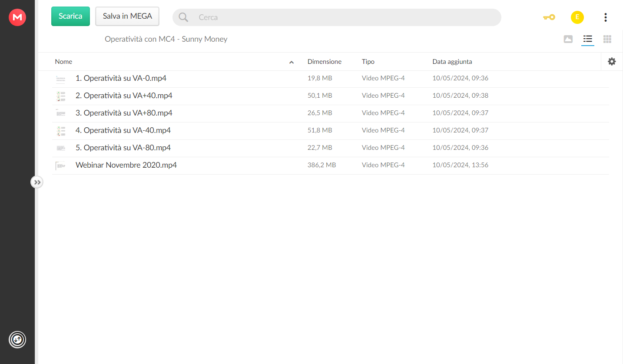The width and height of the screenshot is (623, 364).
Task: Click thumbnail of 4. Operatività su VA-40.mp4
Action: (x=60, y=131)
